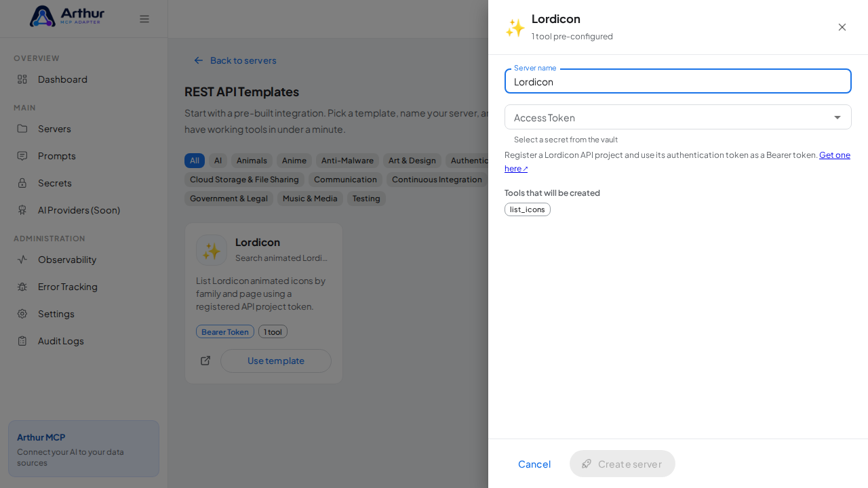Viewport: 868px width, 488px height.
Task: Click the back arrow icon beside Back to servers
Action: 199,60
